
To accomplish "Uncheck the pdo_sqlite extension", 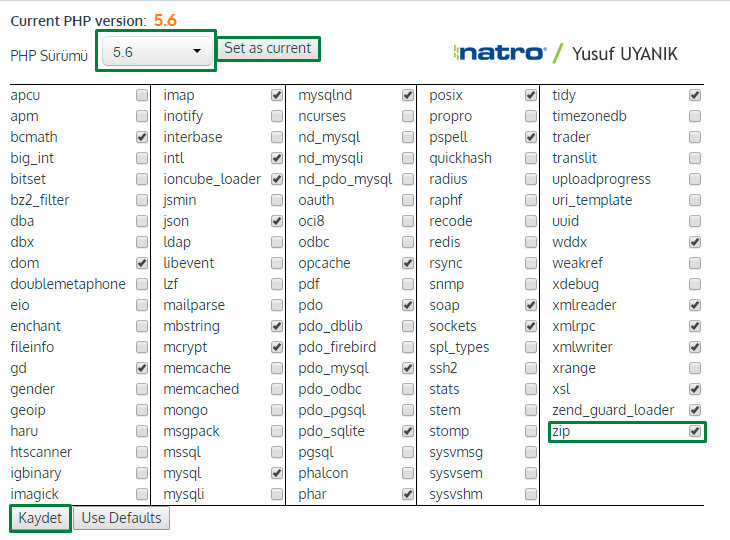I will 408,431.
